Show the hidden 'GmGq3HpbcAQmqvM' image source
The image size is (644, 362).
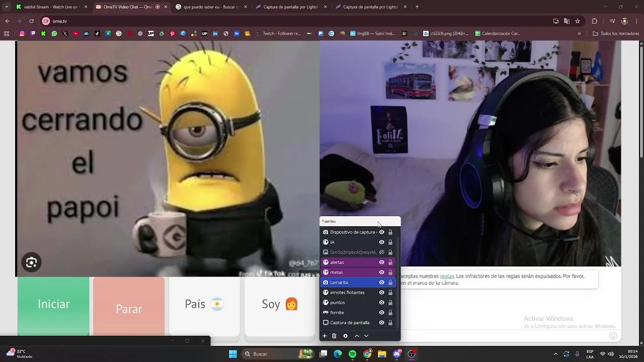click(381, 252)
